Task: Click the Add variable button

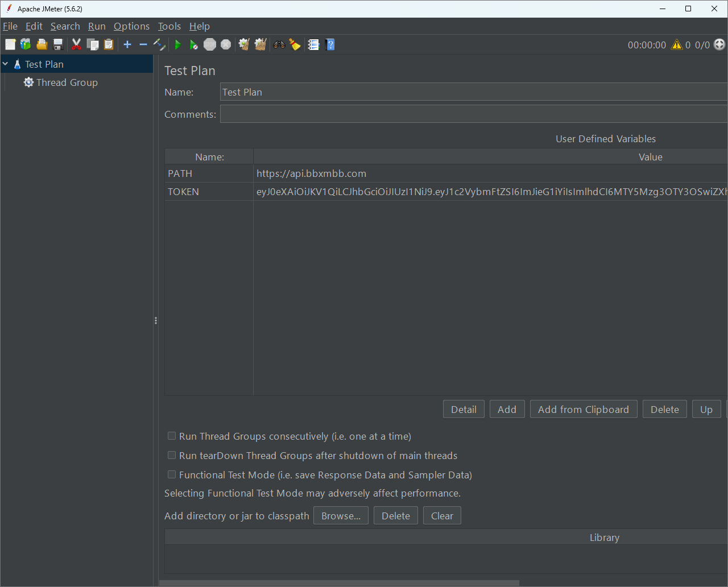Action: tap(507, 410)
